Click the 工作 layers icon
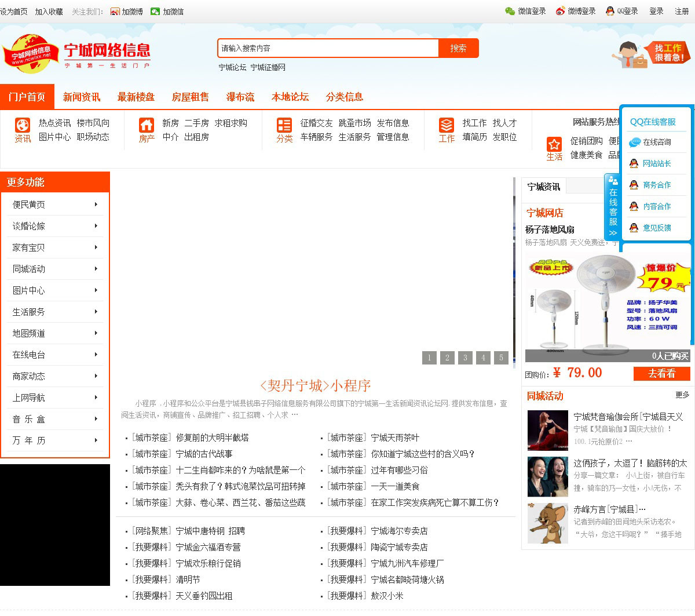The width and height of the screenshot is (695, 616). [x=447, y=125]
